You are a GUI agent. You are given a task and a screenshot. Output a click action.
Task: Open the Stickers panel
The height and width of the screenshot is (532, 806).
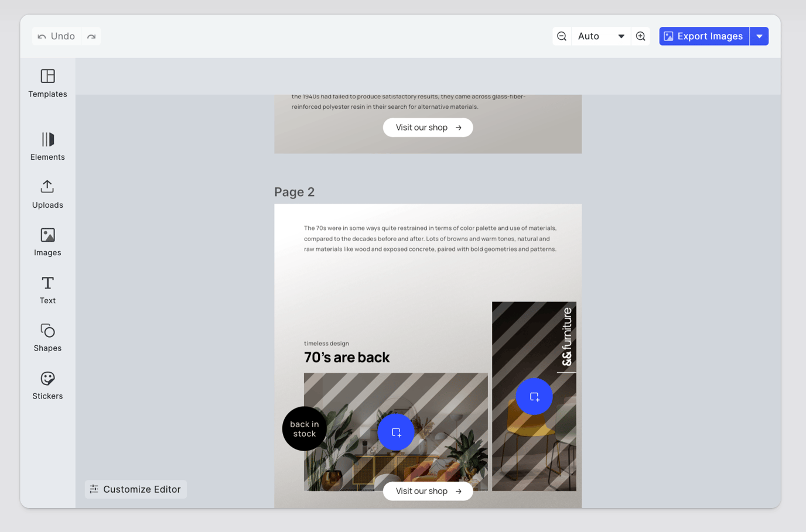click(x=47, y=385)
